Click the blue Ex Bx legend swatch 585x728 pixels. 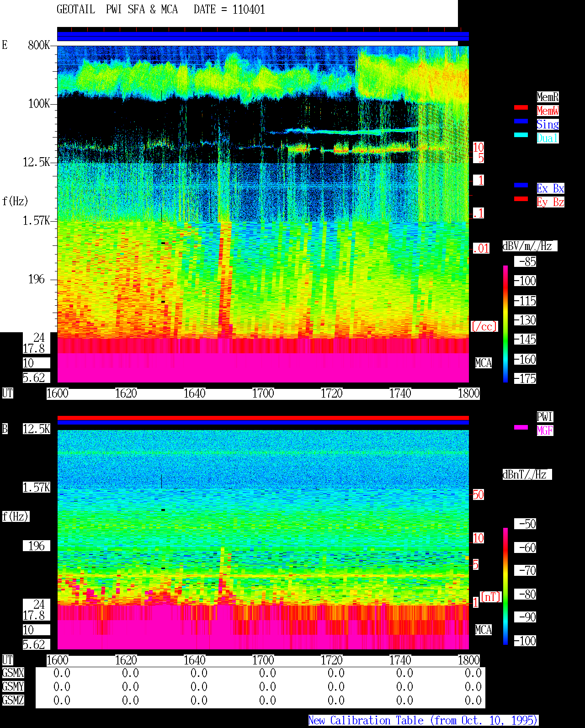pos(521,185)
